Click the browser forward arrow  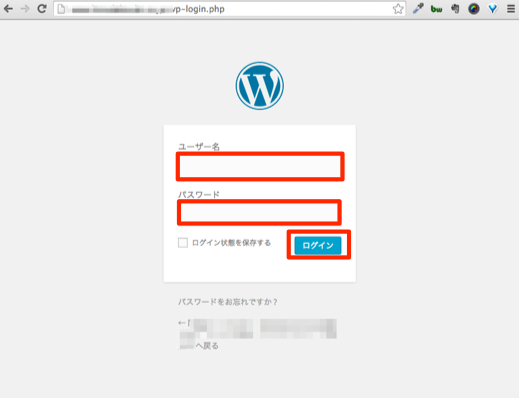point(25,9)
